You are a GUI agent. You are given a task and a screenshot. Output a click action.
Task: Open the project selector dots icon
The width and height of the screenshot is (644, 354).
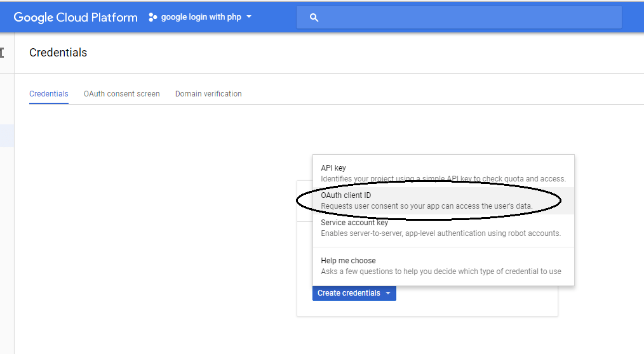[153, 17]
